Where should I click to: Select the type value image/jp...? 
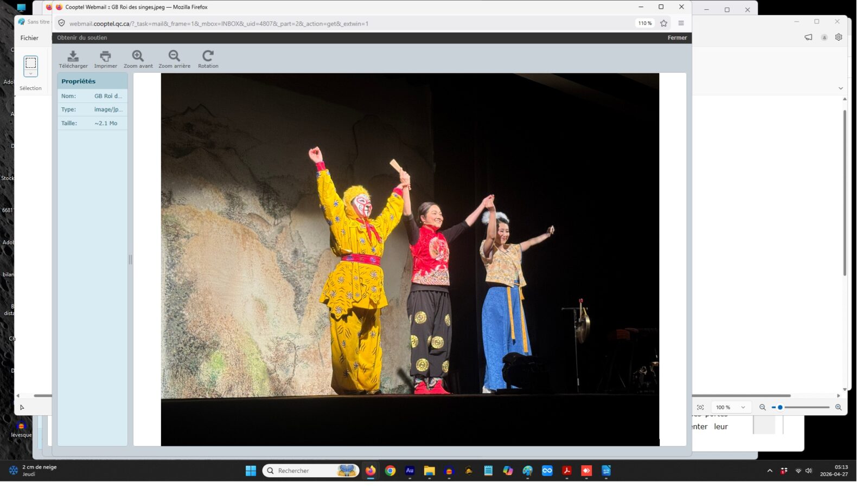tap(108, 110)
